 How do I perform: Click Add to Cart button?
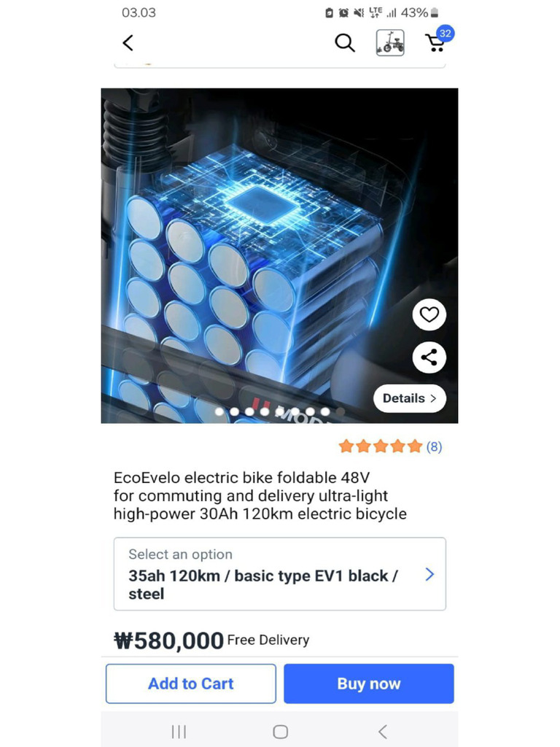(191, 684)
